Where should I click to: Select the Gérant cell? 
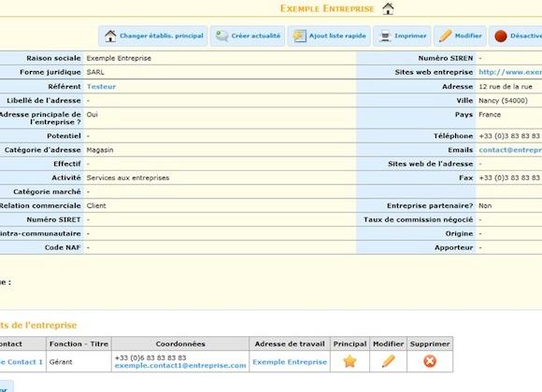point(78,362)
